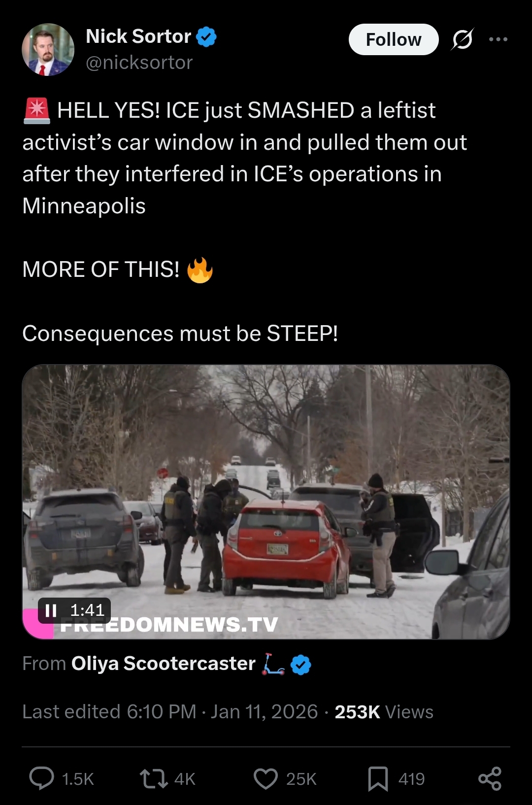Like the post with the heart icon
Image resolution: width=532 pixels, height=805 pixels.
point(266,779)
